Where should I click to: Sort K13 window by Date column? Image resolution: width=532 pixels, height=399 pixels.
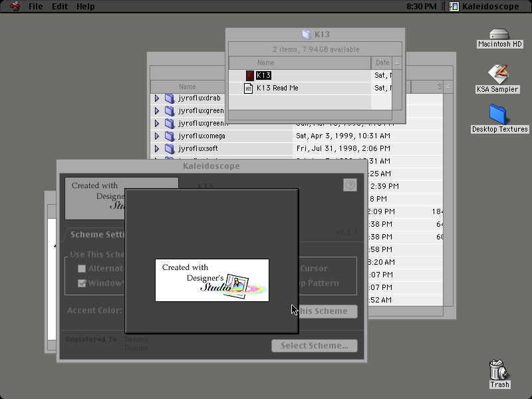click(382, 63)
